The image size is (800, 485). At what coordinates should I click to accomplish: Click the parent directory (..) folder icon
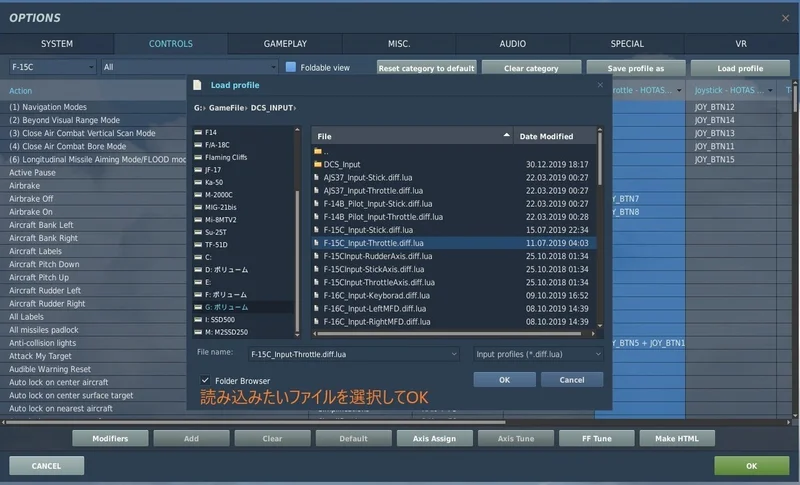click(318, 151)
